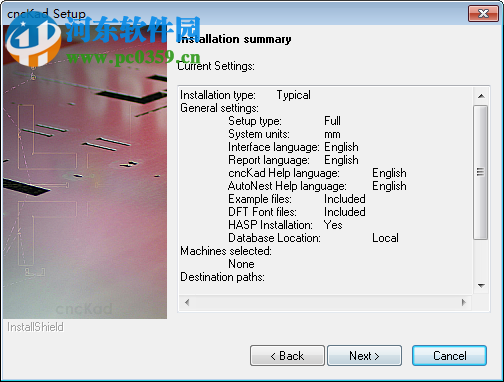Click English beside cncKad Help language
The image size is (504, 382).
click(x=389, y=173)
